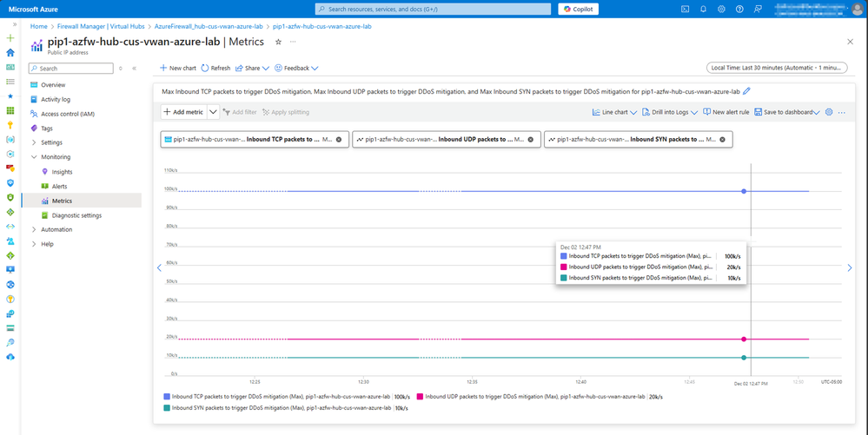Go to portal Home icon in rail

coord(10,53)
